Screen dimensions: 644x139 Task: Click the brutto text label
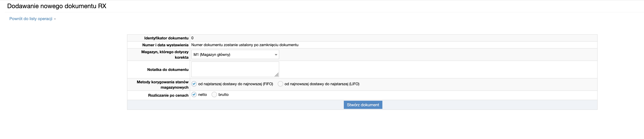(223, 94)
